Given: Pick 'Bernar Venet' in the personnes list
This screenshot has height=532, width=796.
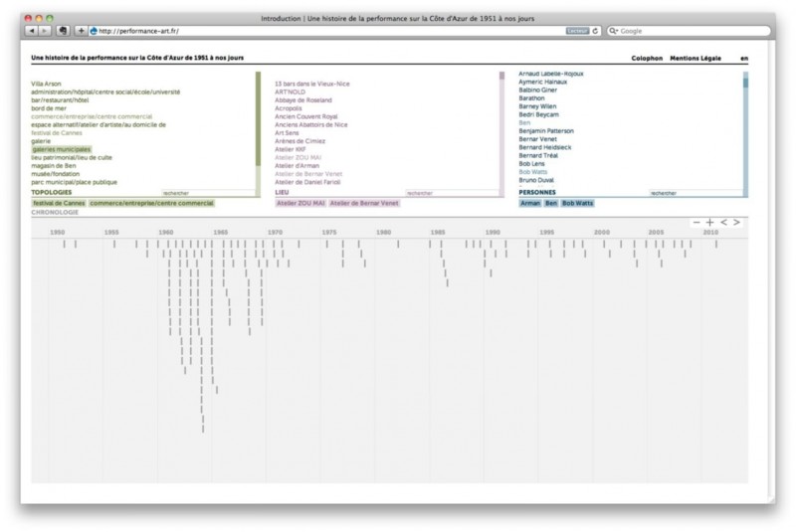Looking at the screenshot, I should tap(539, 140).
